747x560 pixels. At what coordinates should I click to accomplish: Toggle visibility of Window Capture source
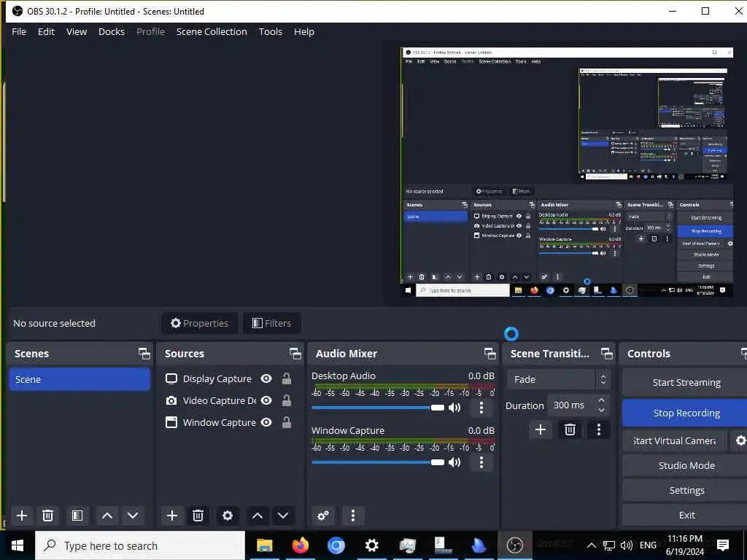pyautogui.click(x=266, y=422)
